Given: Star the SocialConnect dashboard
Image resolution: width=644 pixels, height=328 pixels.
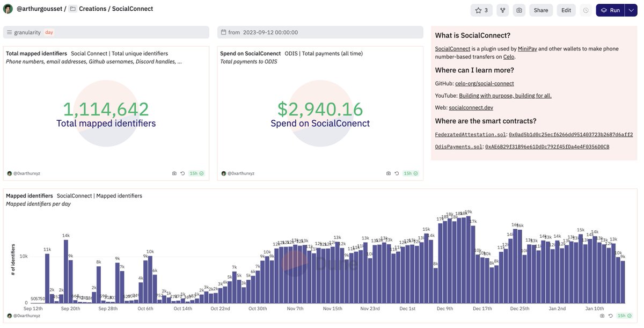Looking at the screenshot, I should 481,10.
